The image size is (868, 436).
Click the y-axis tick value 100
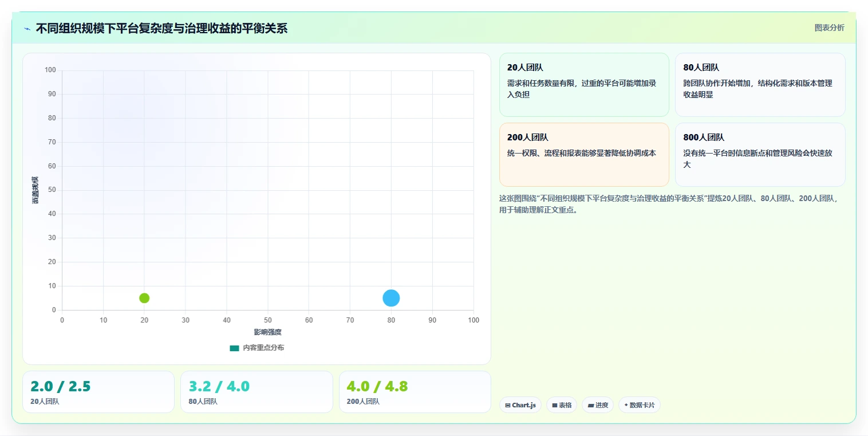pyautogui.click(x=50, y=70)
